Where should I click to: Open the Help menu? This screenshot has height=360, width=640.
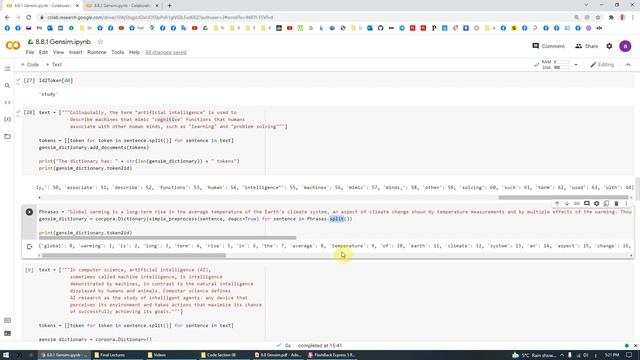pos(134,52)
